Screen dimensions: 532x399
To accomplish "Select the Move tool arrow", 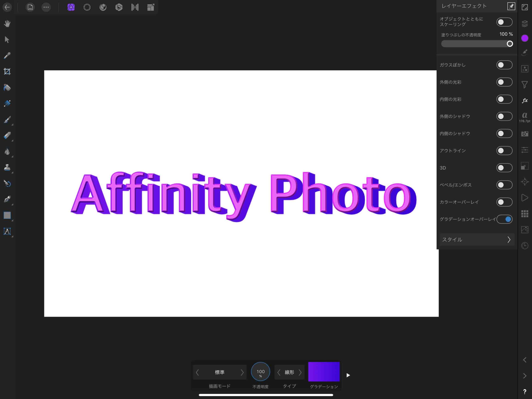I will [7, 40].
